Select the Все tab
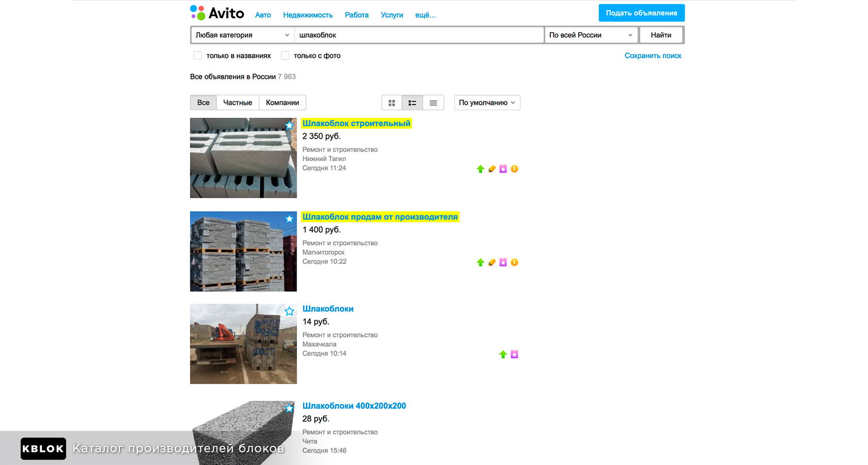Image resolution: width=868 pixels, height=465 pixels. 204,103
